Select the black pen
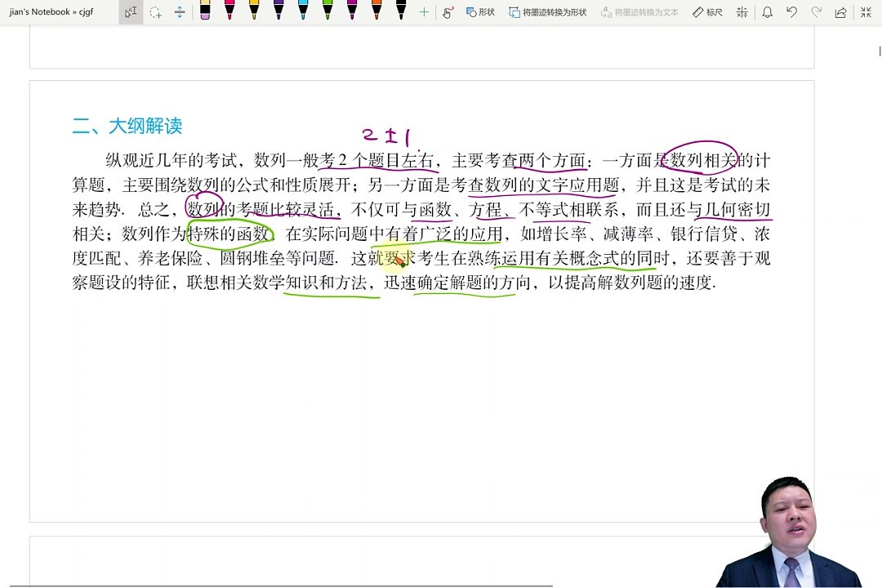Image resolution: width=882 pixels, height=588 pixels. (x=401, y=11)
